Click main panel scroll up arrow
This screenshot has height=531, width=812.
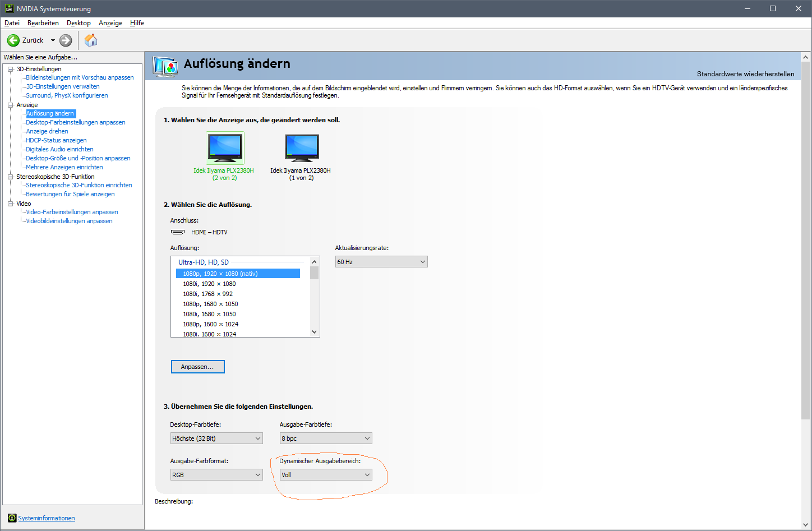[x=806, y=57]
